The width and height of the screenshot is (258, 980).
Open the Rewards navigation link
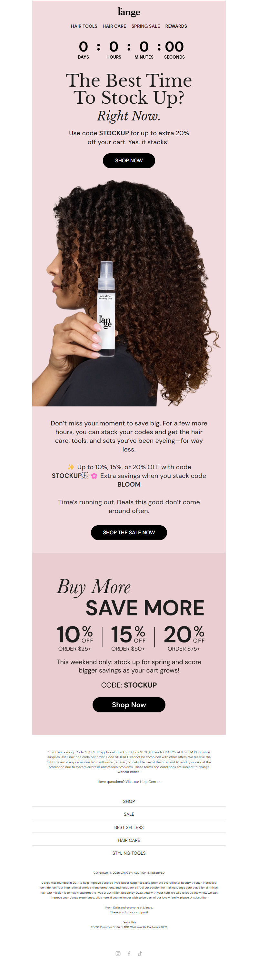click(176, 26)
